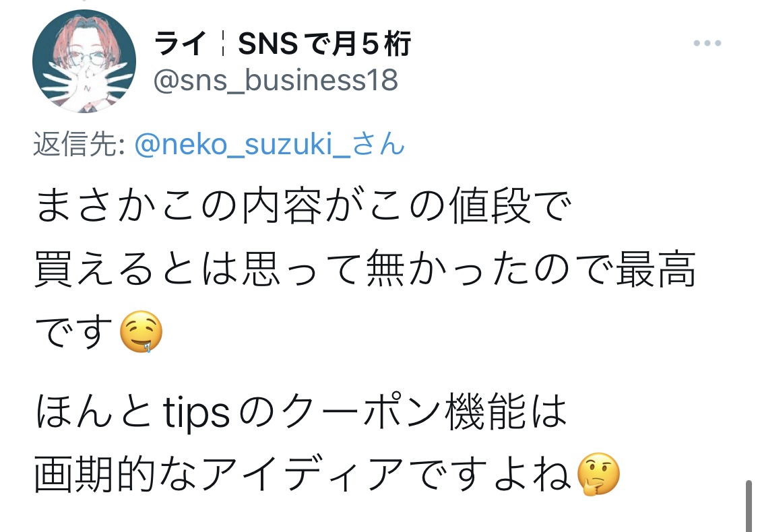Click the line 画期的なアイディアですよね
The width and height of the screenshot is (758, 532).
click(303, 473)
